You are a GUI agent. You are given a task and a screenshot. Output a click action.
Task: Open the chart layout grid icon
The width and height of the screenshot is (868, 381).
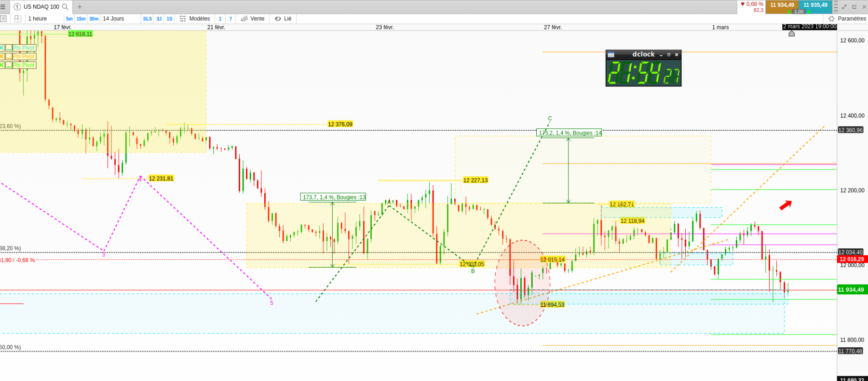18,19
